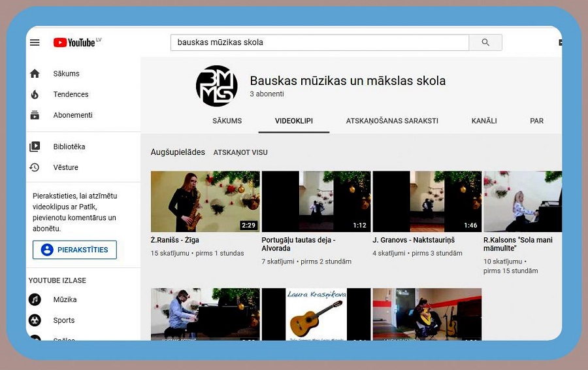
Task: Open Sākums in the sidebar
Action: click(x=66, y=74)
